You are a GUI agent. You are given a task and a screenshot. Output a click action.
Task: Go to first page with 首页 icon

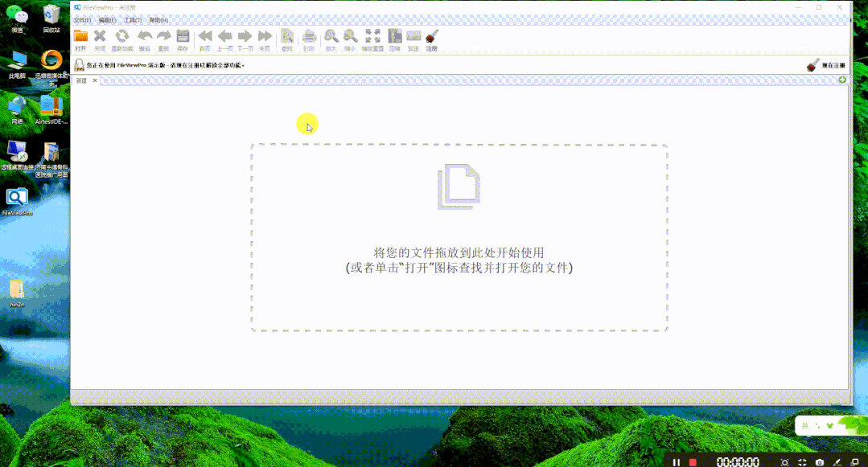click(x=205, y=37)
